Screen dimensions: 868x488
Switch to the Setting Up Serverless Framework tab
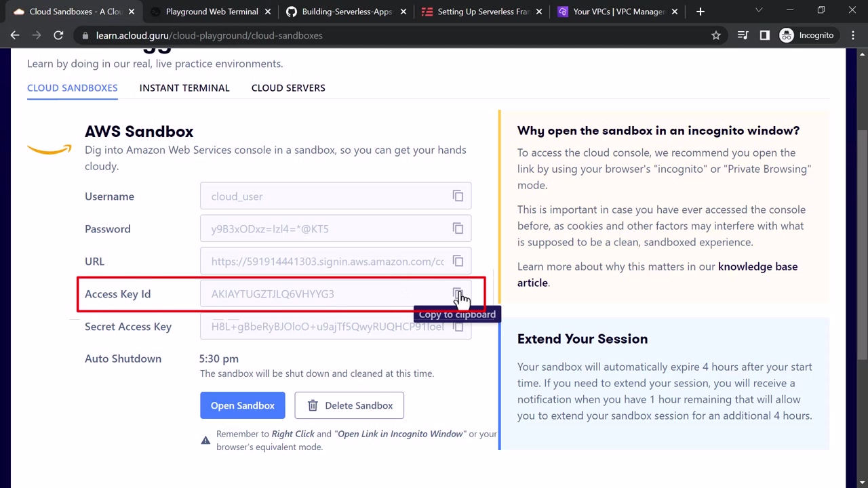[481, 12]
